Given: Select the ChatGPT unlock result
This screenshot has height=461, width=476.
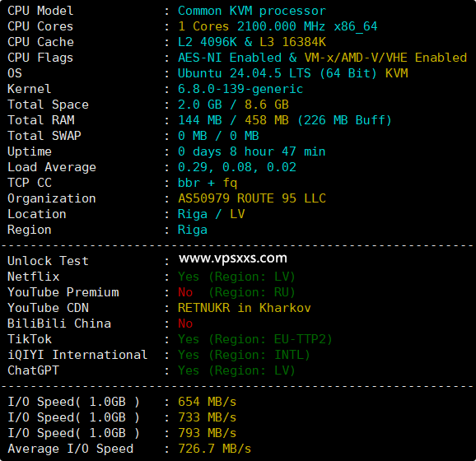Looking at the screenshot, I should (236, 370).
